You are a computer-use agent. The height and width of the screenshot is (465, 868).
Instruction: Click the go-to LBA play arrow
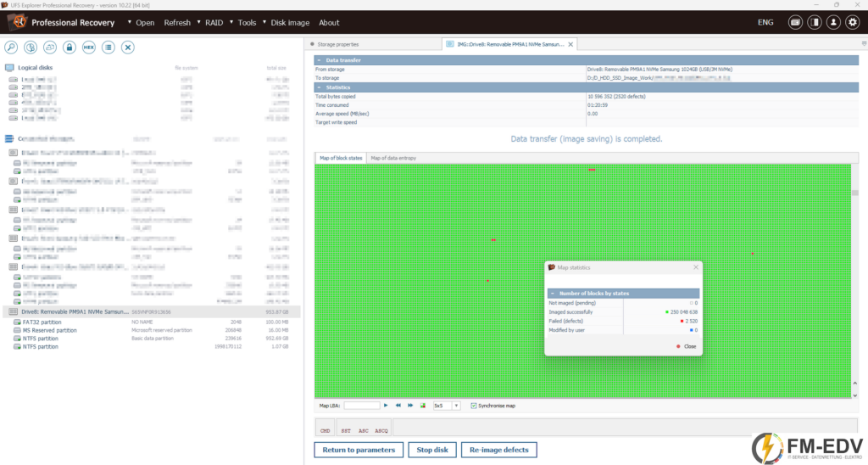point(386,406)
